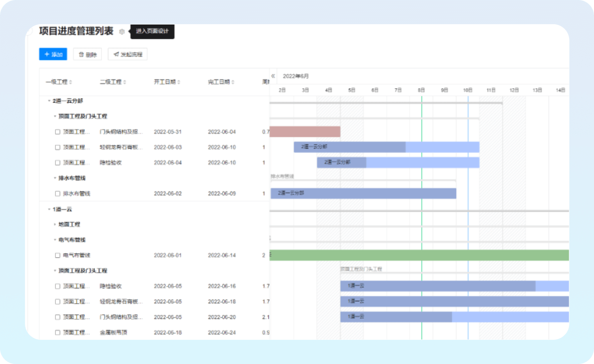This screenshot has width=594, height=364.
Task: Click the 开工日期 sort icon
Action: 179,82
